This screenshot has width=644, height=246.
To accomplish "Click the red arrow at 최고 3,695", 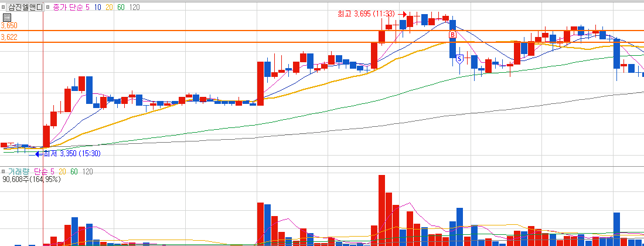I will point(403,14).
